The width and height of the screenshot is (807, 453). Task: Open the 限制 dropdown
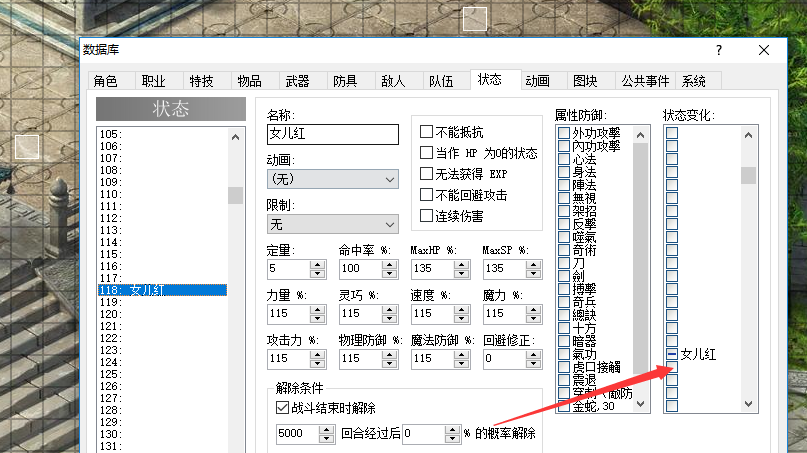coord(332,224)
